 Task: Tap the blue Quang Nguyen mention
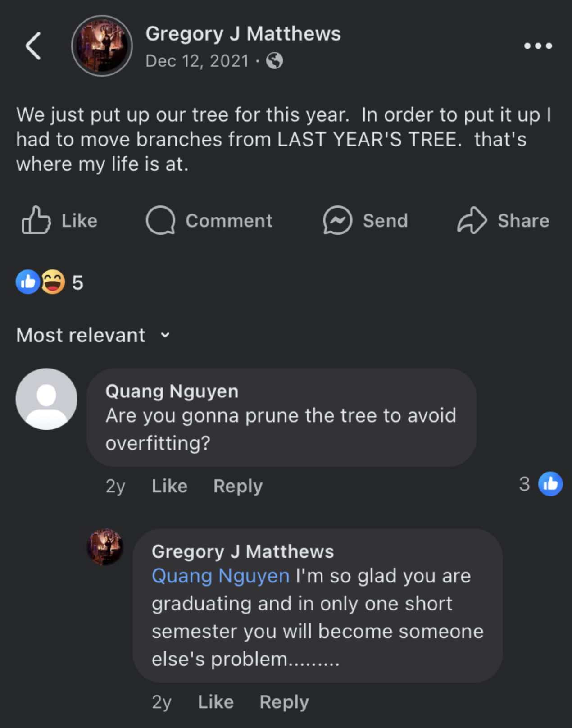(220, 576)
